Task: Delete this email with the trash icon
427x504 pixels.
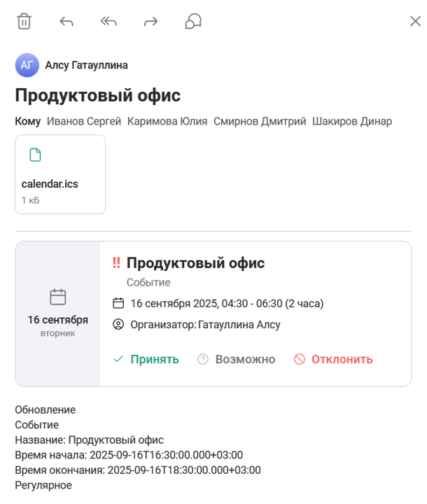Action: click(24, 22)
